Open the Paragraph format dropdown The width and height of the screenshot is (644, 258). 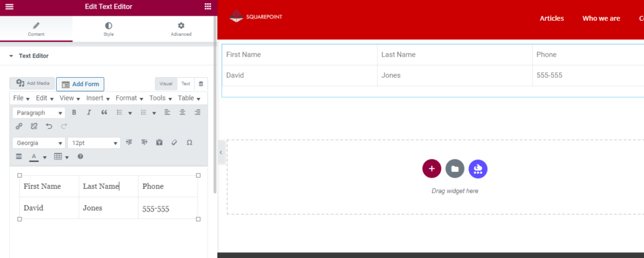point(38,113)
